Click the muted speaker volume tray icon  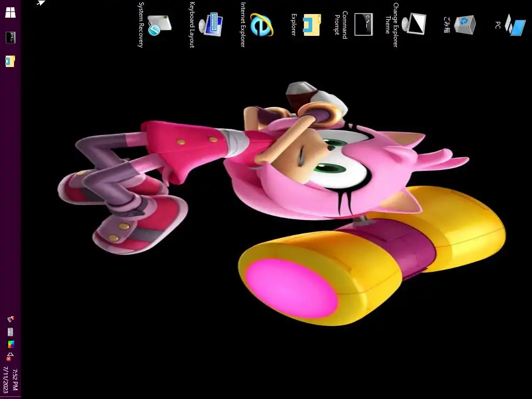coord(10,356)
